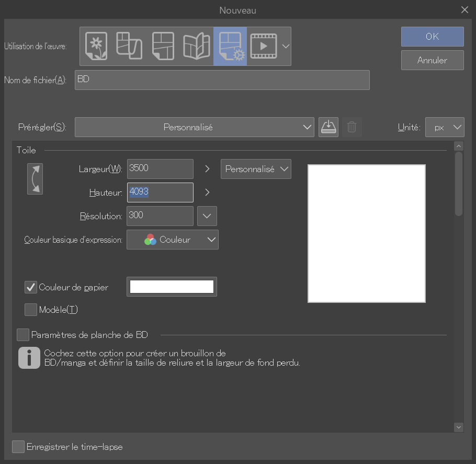Select the Webtoon work type icon

coord(129,46)
